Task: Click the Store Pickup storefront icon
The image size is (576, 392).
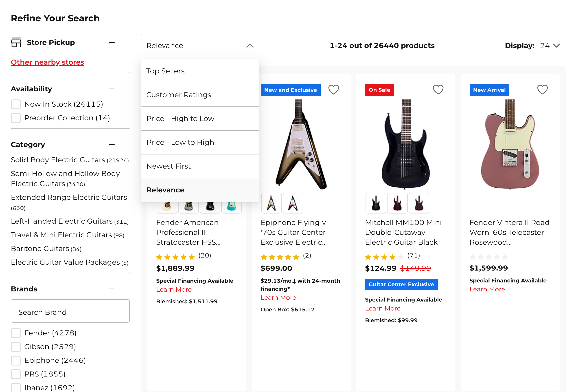Action: pos(16,42)
